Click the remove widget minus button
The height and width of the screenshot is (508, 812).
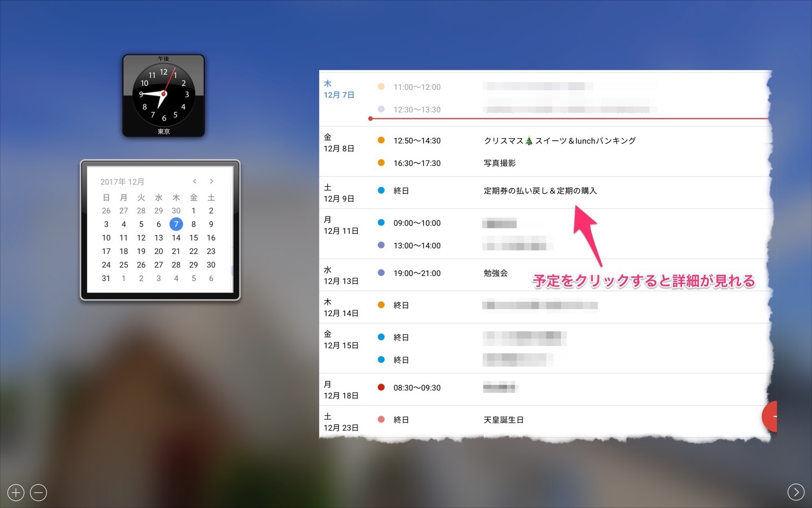point(39,492)
